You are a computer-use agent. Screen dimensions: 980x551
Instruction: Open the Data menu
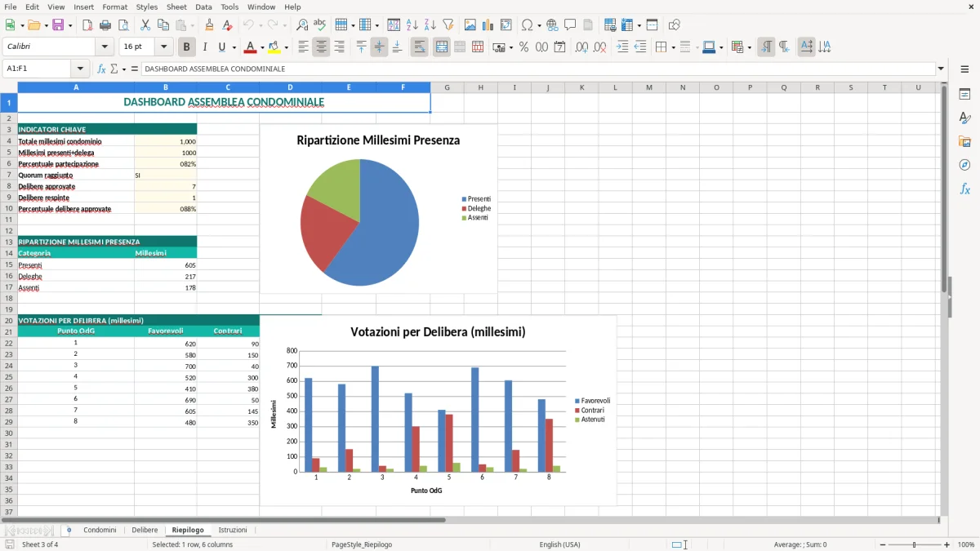pos(203,7)
